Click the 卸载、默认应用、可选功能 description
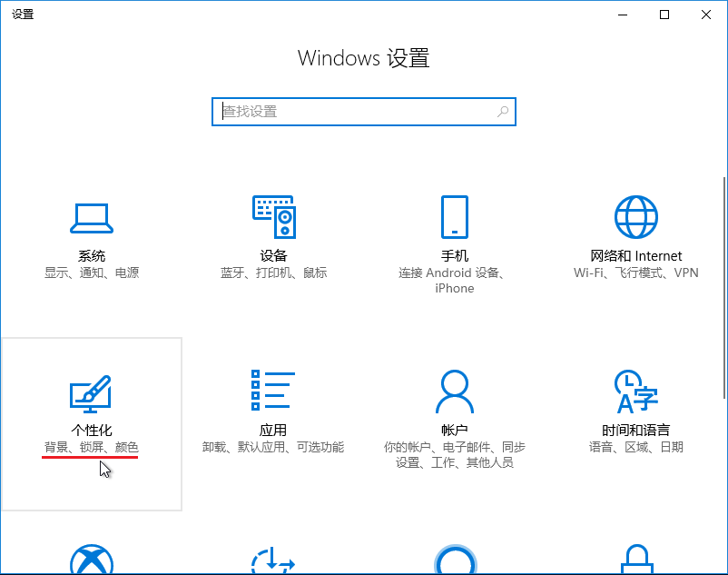 273,447
